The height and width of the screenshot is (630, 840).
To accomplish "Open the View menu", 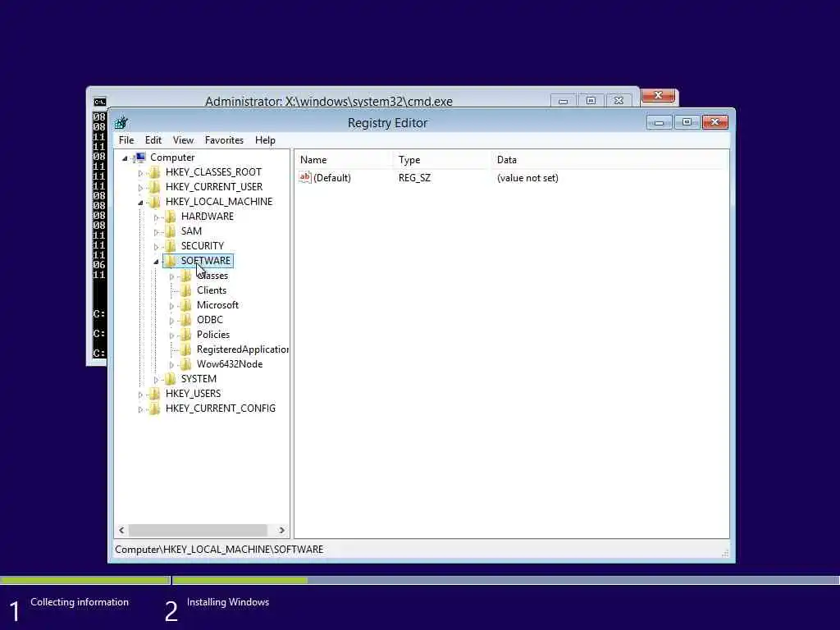I will 183,139.
